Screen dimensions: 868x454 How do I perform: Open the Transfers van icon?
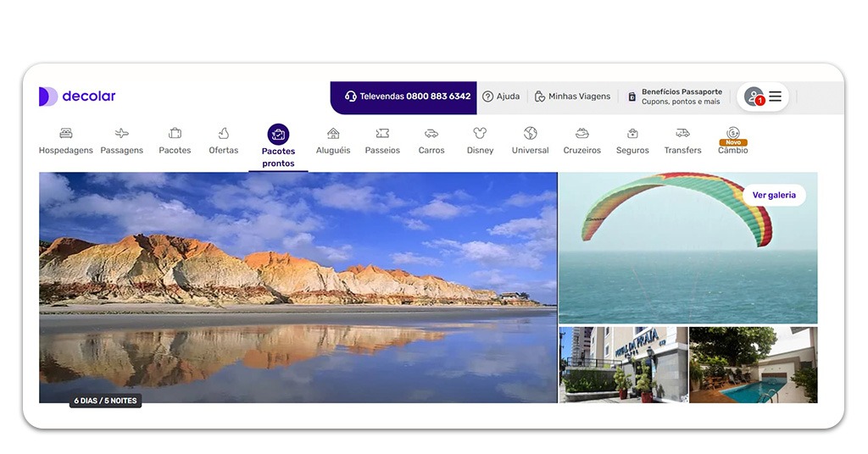point(682,134)
